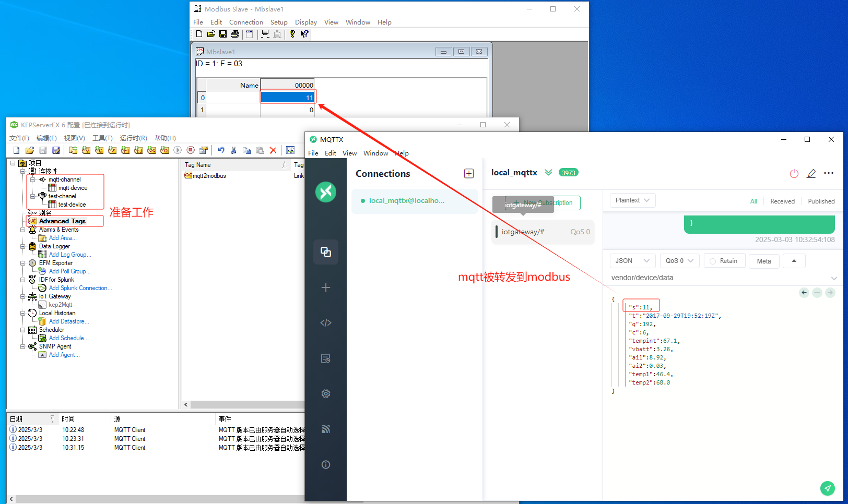848x504 pixels.
Task: Disconnect local_mqttx with the power icon
Action: click(x=794, y=174)
